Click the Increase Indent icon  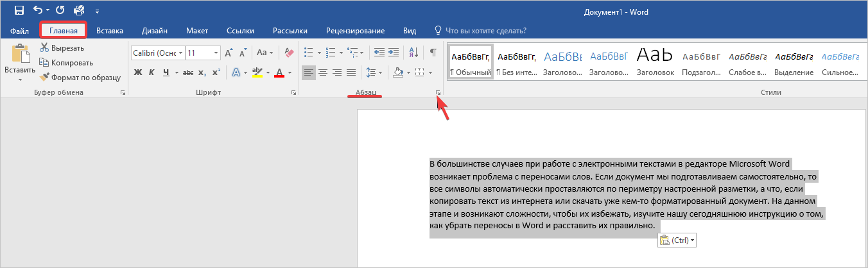click(x=393, y=53)
